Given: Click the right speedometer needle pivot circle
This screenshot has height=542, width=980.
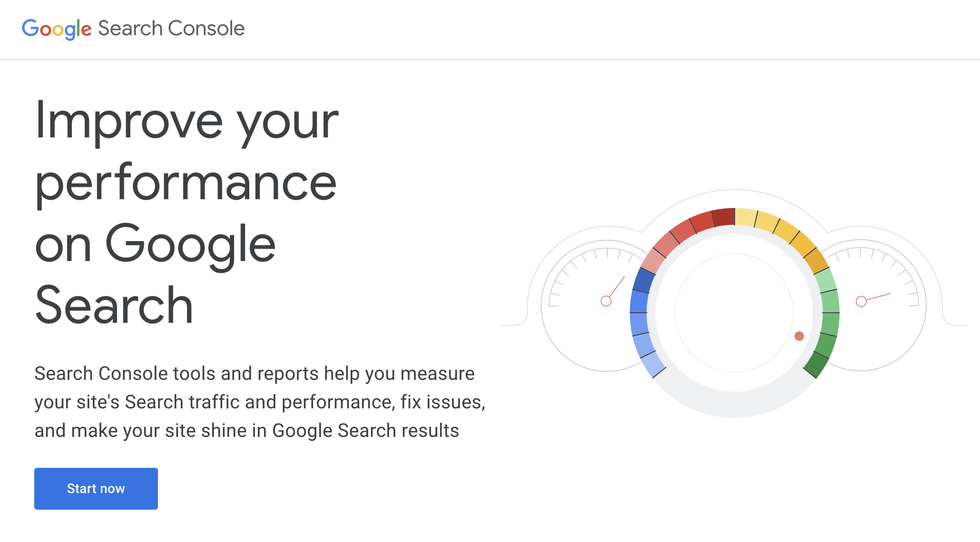Looking at the screenshot, I should pos(861,301).
